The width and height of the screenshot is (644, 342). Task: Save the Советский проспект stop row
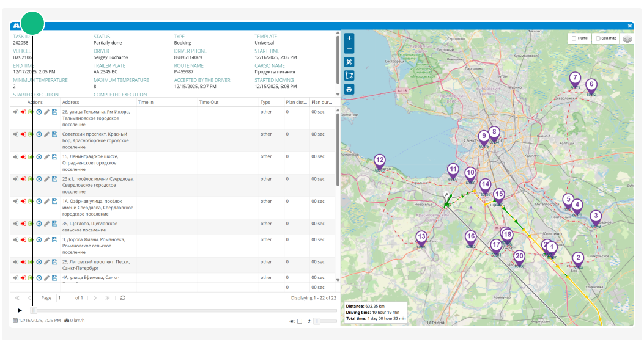click(x=54, y=134)
